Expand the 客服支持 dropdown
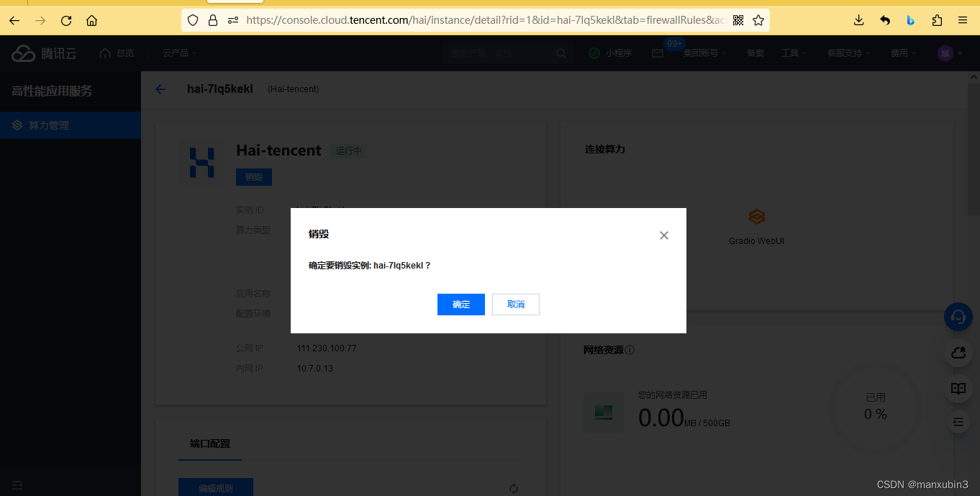The height and width of the screenshot is (496, 980). (x=848, y=53)
